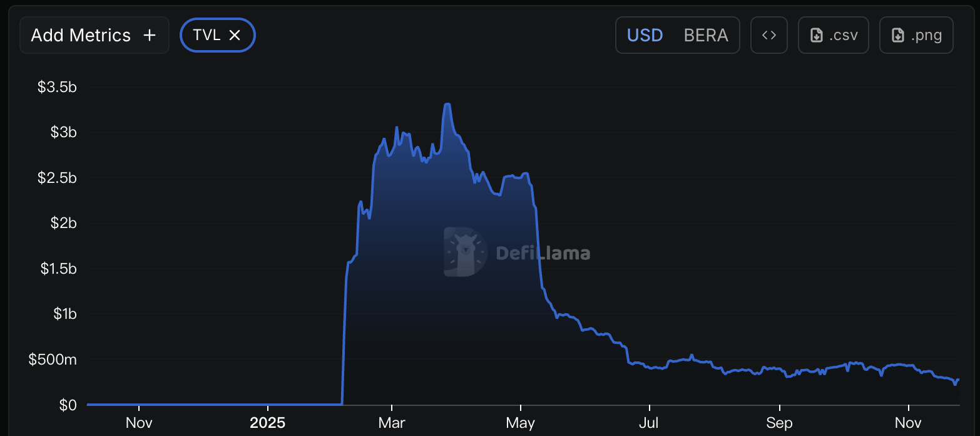The height and width of the screenshot is (436, 980).
Task: Export chart data via .csv label
Action: [843, 35]
